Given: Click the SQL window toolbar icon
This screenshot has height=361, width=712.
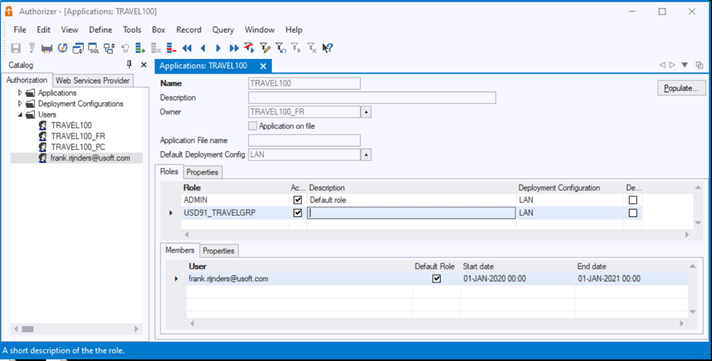Looking at the screenshot, I should pyautogui.click(x=94, y=48).
